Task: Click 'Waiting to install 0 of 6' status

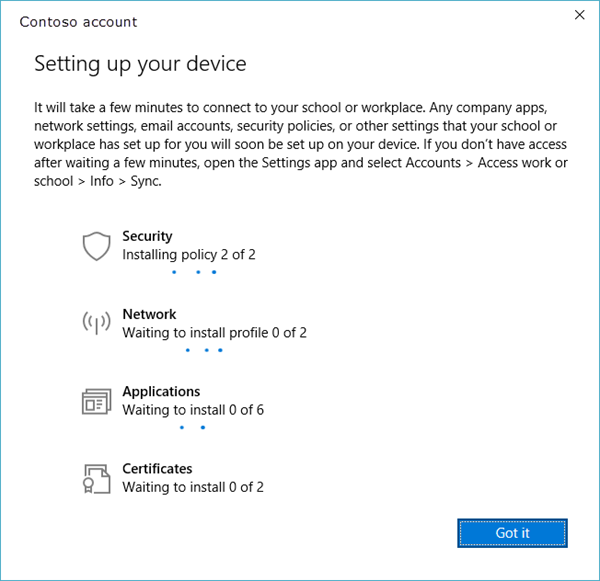Action: coord(193,410)
